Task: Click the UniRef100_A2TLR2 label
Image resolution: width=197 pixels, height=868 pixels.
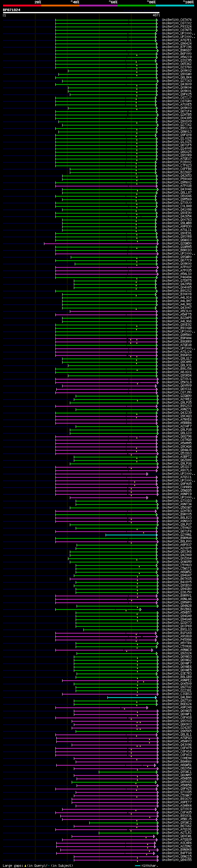Action: tap(177, 833)
